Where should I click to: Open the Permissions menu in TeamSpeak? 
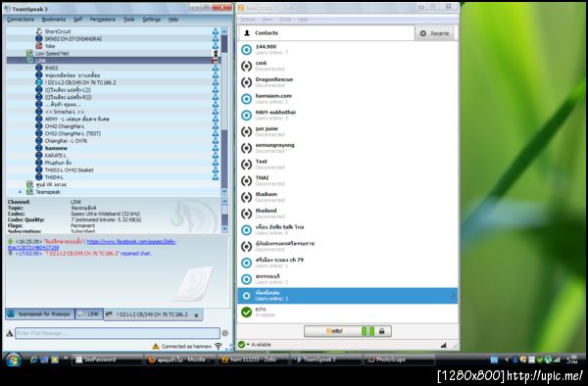(x=102, y=20)
